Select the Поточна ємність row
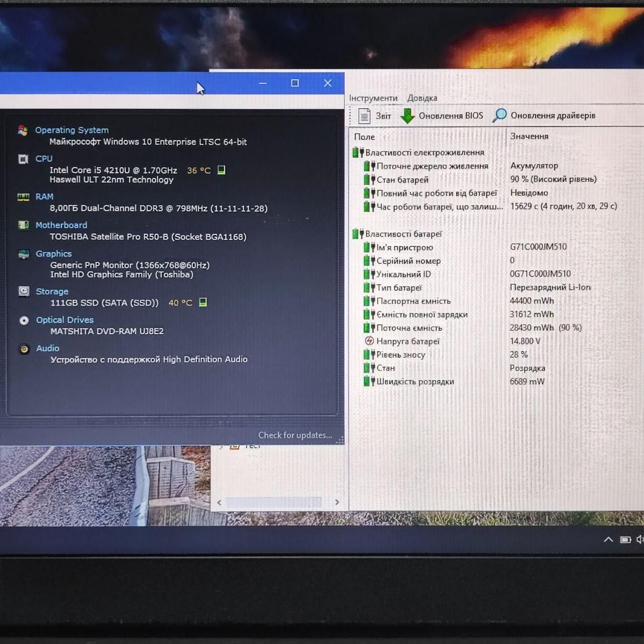 click(x=497, y=328)
